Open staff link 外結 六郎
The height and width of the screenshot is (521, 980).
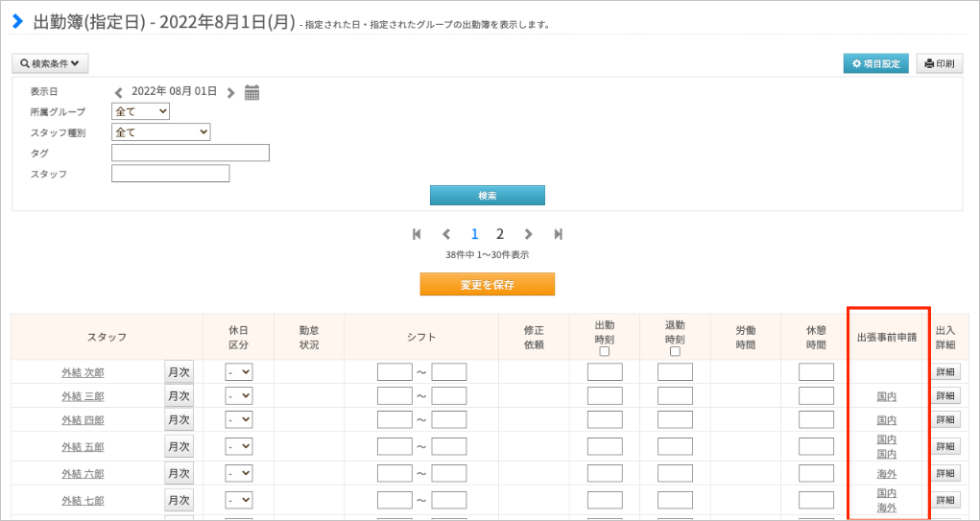coord(84,474)
